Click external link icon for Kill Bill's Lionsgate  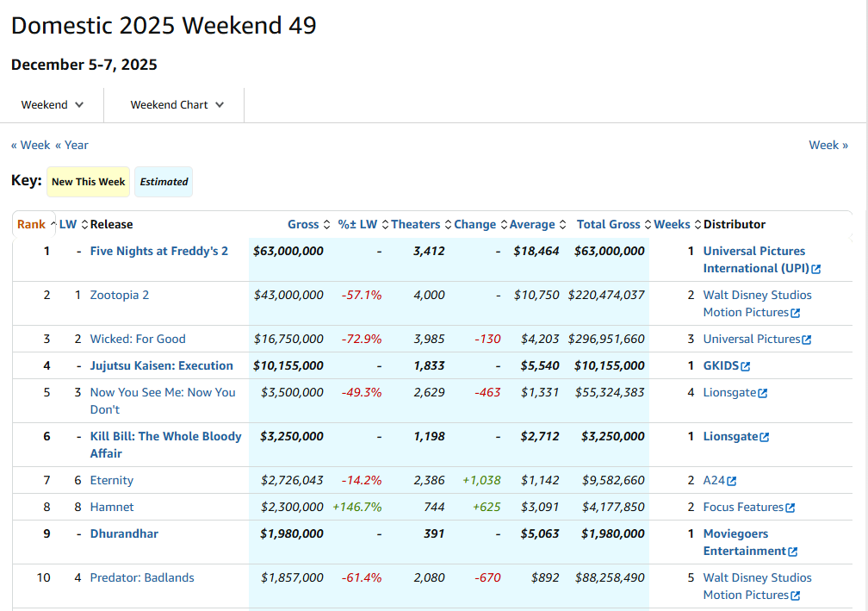tap(765, 437)
